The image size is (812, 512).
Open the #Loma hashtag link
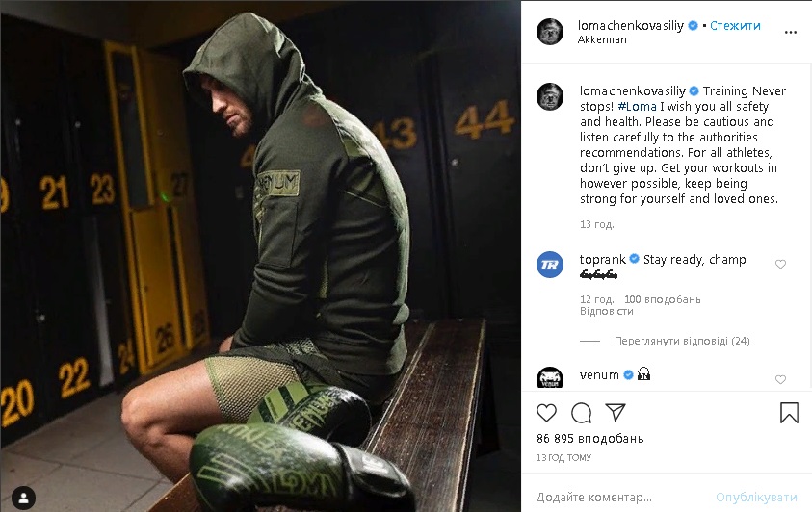pos(637,107)
